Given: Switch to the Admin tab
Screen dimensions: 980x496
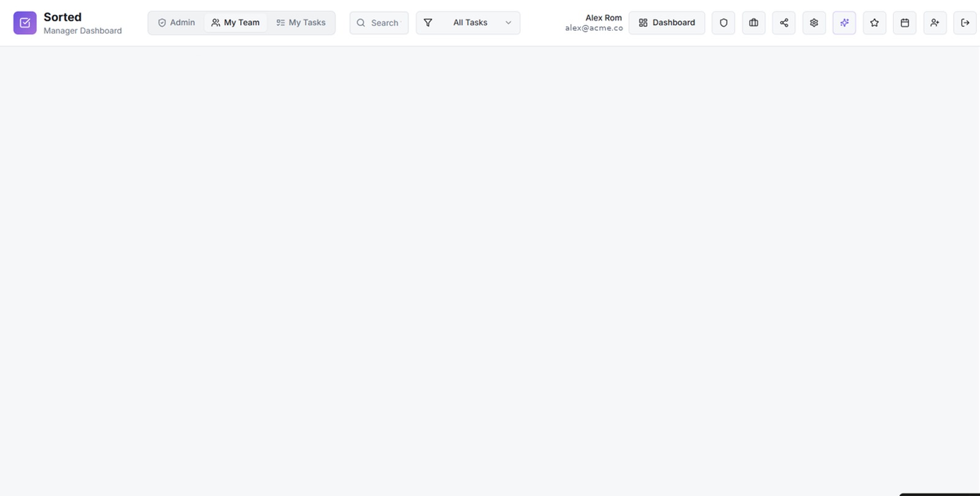Looking at the screenshot, I should point(176,23).
